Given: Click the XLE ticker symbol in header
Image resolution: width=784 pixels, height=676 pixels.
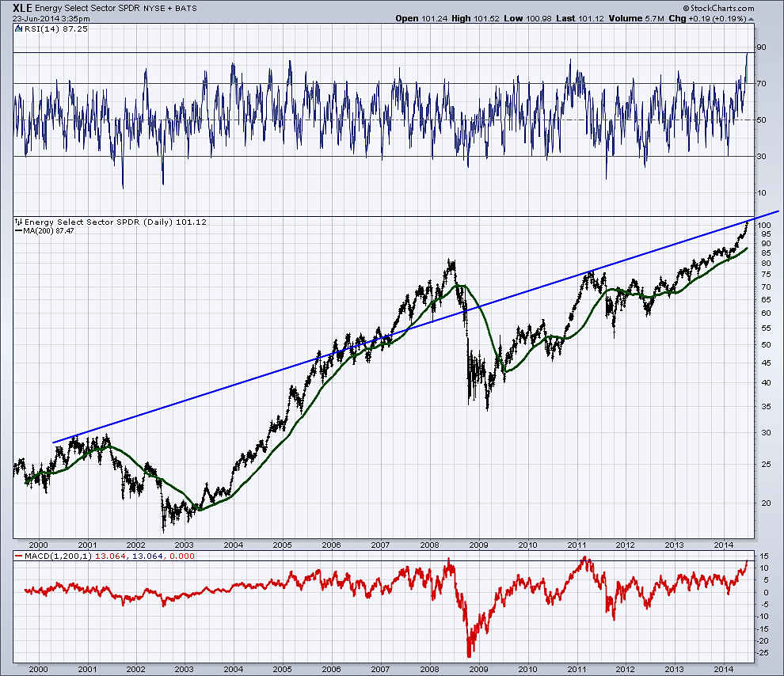Looking at the screenshot, I should 22,6.
